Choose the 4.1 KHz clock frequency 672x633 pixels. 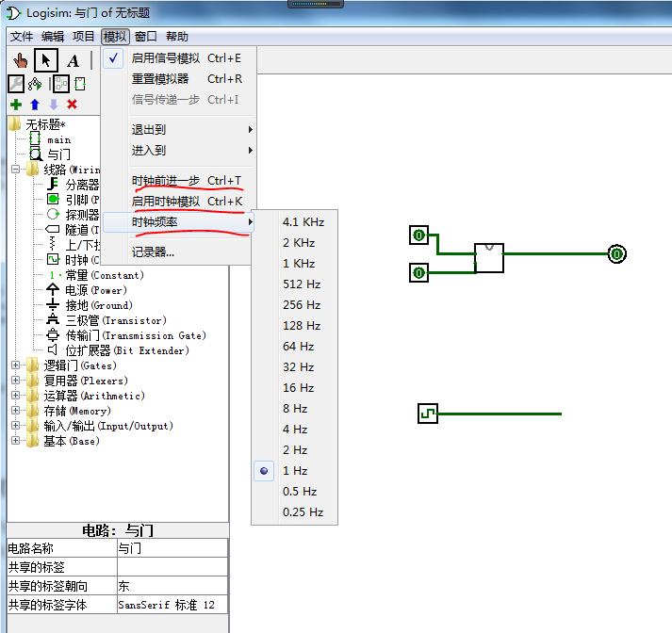click(x=294, y=222)
